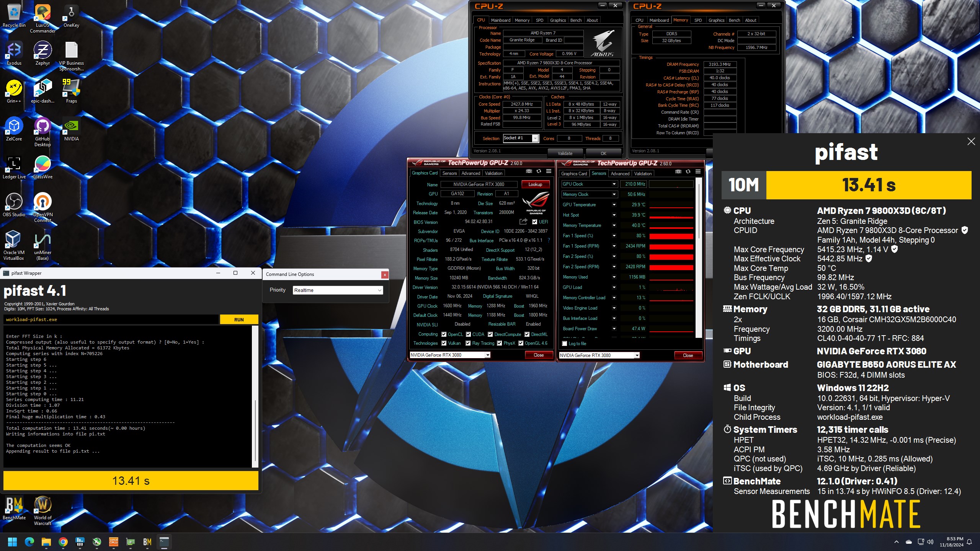Open Exodus wallet icon
980x551 pixels.
tap(14, 54)
